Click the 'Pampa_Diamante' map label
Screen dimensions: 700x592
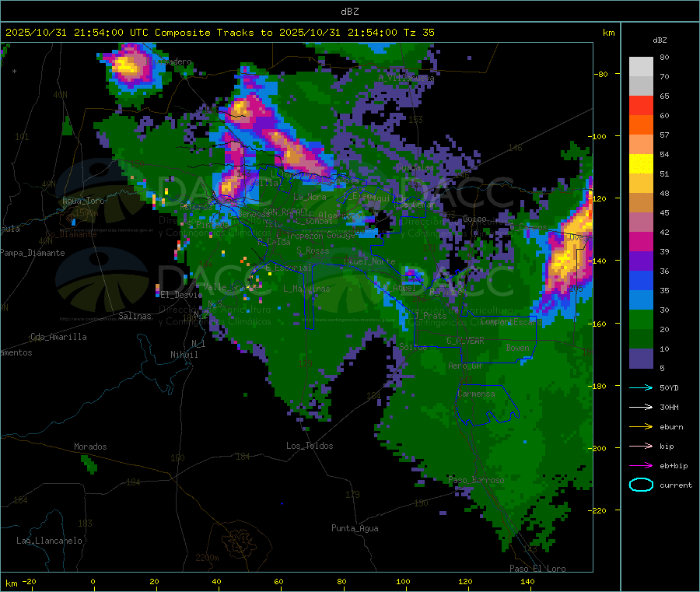(x=32, y=253)
